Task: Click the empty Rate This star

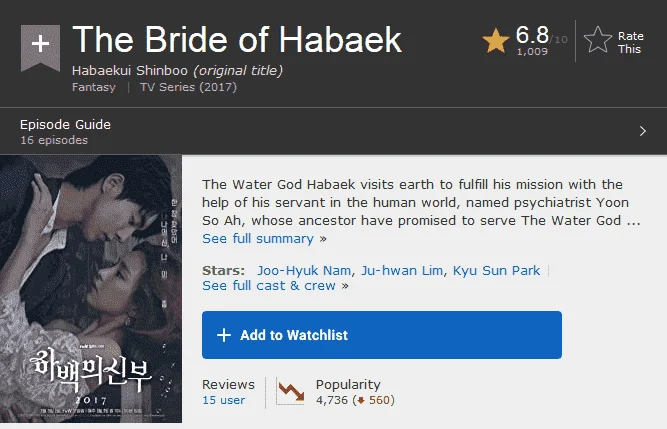Action: [x=598, y=40]
